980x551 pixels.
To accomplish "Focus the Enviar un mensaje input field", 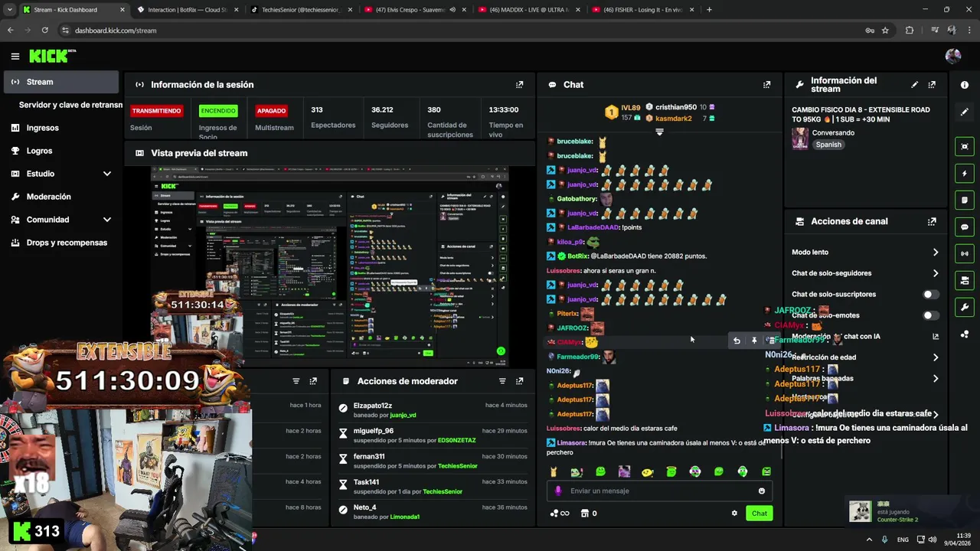I will pyautogui.click(x=658, y=491).
